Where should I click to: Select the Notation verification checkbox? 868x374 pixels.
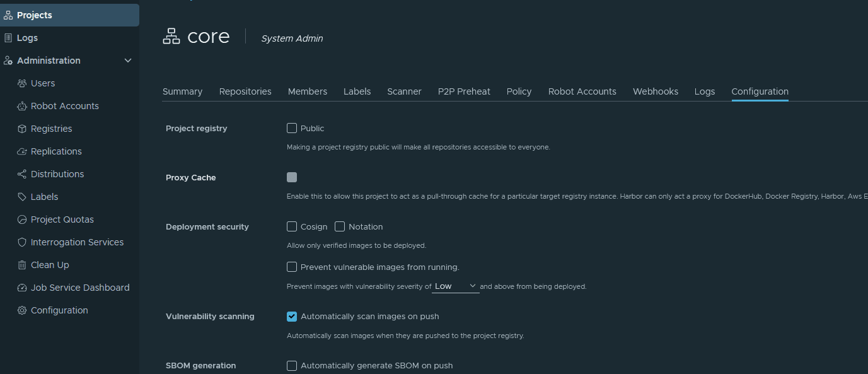tap(340, 226)
